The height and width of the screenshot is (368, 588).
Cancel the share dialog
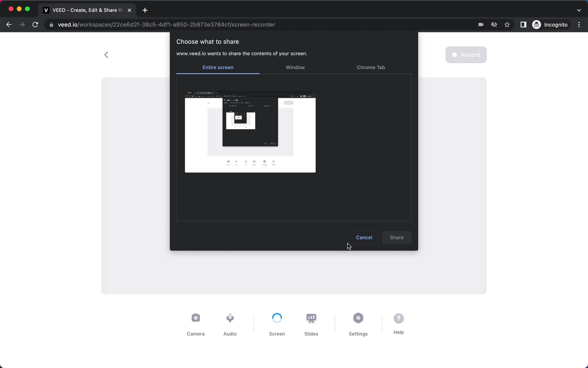(x=364, y=238)
